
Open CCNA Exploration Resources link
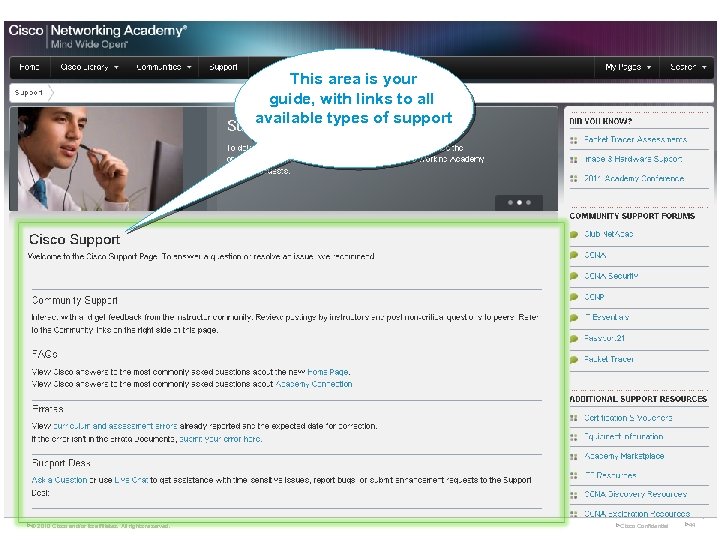(637, 513)
